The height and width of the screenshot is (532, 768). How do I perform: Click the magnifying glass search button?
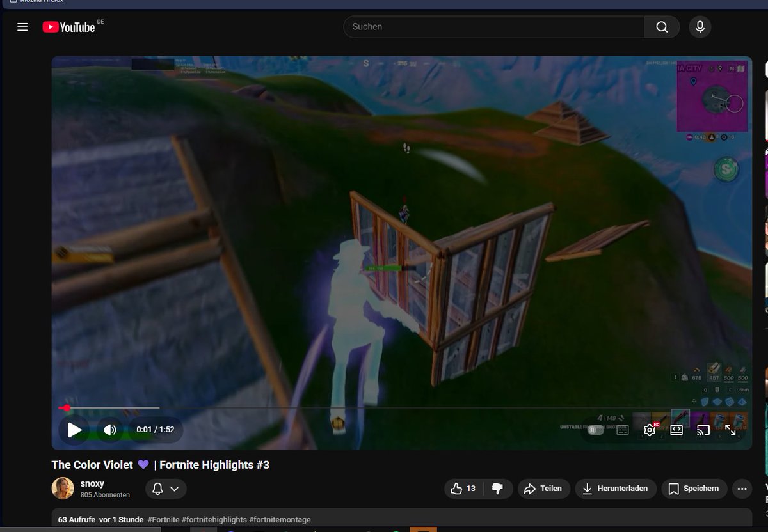[662, 27]
